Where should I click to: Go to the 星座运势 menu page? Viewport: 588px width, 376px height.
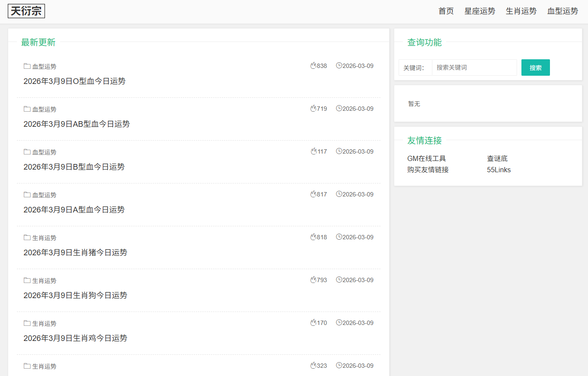[479, 11]
